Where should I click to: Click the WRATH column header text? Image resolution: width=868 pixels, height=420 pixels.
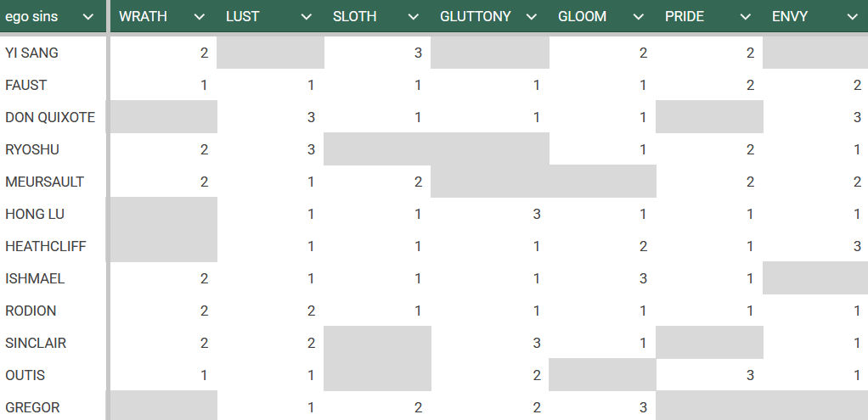[x=143, y=17]
